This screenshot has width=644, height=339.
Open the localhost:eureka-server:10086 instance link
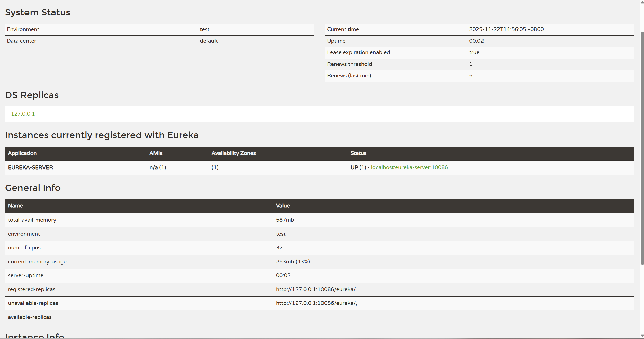tap(409, 167)
